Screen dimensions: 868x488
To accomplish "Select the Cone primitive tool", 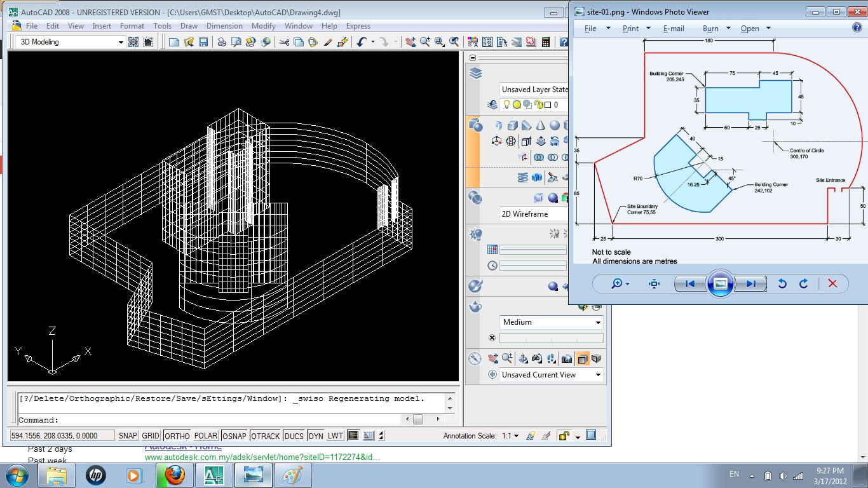I will pos(540,126).
